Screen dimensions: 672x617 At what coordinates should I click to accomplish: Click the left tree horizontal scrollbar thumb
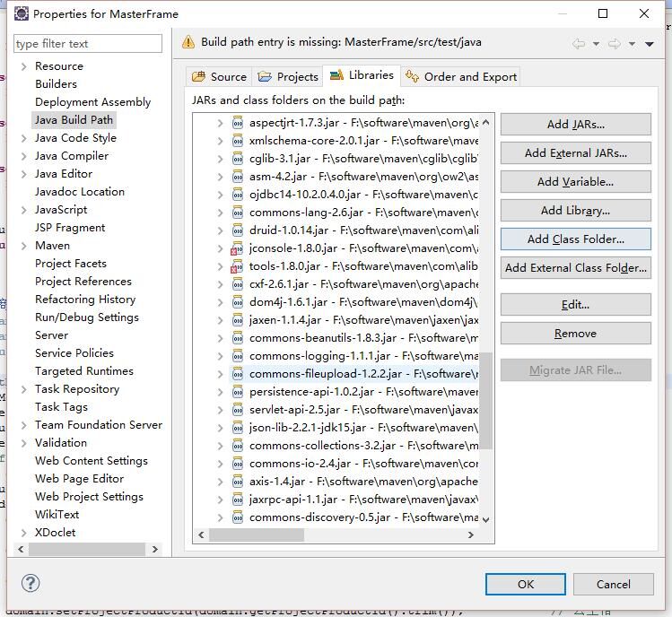[87, 550]
